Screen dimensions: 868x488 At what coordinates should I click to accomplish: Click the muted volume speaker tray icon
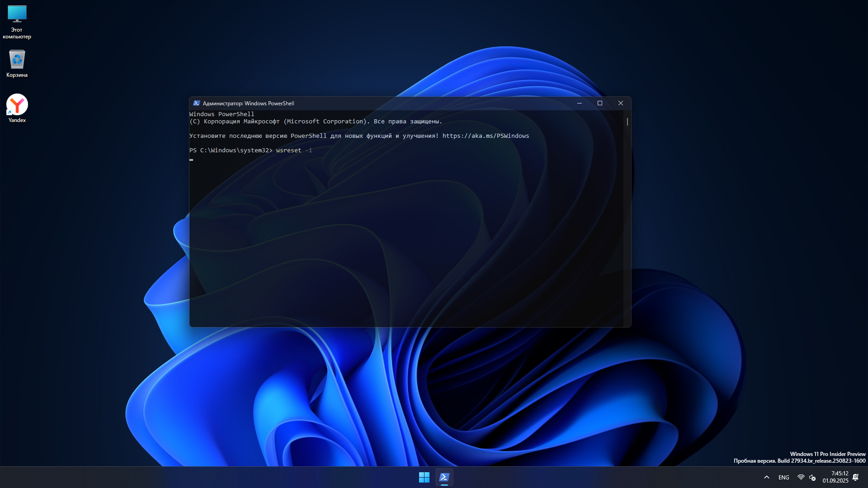click(812, 477)
